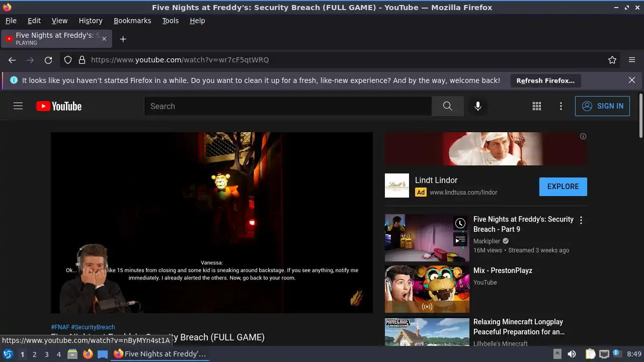Open a new tab with plus button
The image size is (644, 362).
pos(123,39)
